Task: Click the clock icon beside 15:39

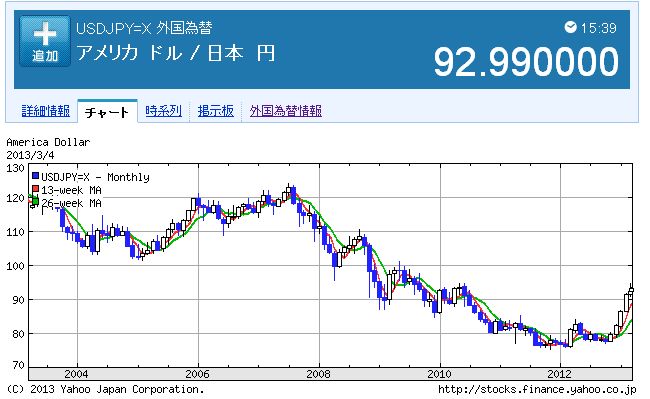Action: coord(570,27)
